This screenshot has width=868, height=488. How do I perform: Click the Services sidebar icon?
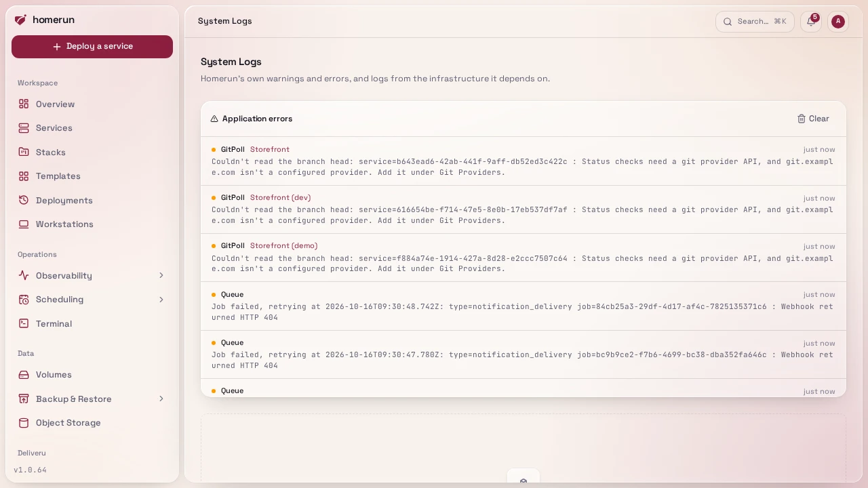pos(24,128)
